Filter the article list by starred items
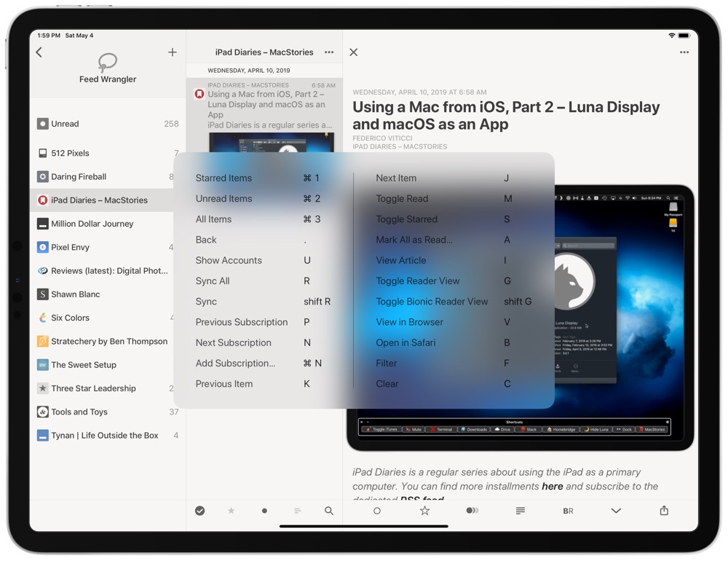 [232, 511]
